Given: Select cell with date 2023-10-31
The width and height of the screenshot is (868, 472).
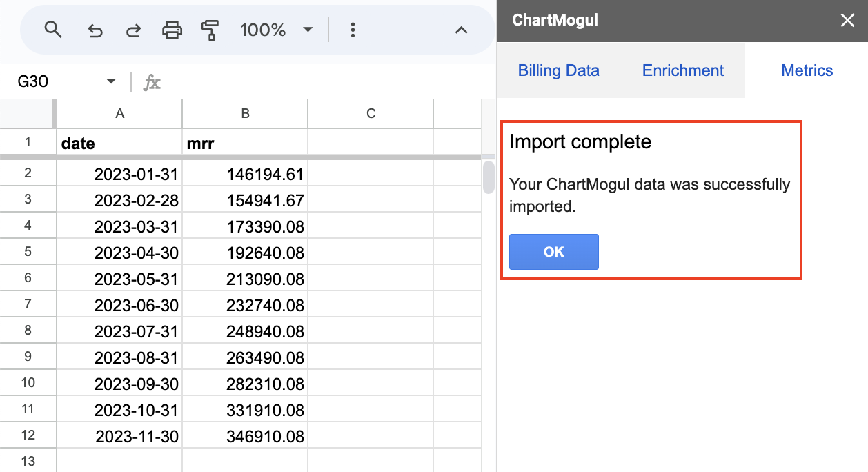Looking at the screenshot, I should [x=119, y=410].
